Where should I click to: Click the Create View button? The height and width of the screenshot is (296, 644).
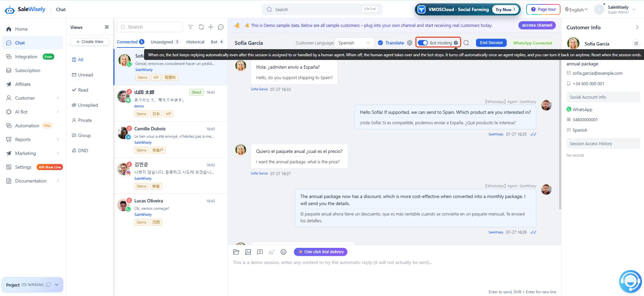90,42
